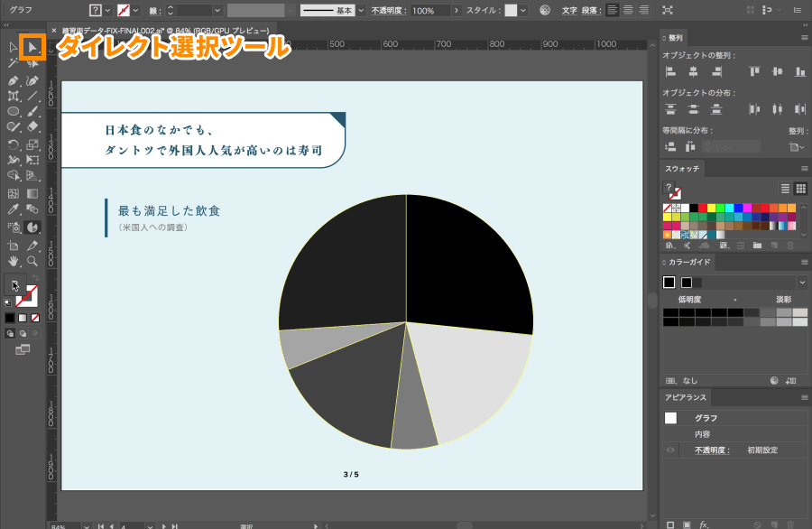The width and height of the screenshot is (812, 529).
Task: Select the Direct Selection tool
Action: [x=32, y=48]
